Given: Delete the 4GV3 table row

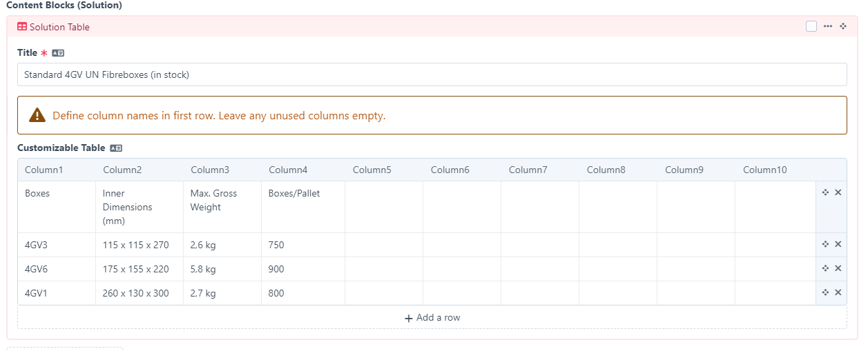Looking at the screenshot, I should 838,244.
